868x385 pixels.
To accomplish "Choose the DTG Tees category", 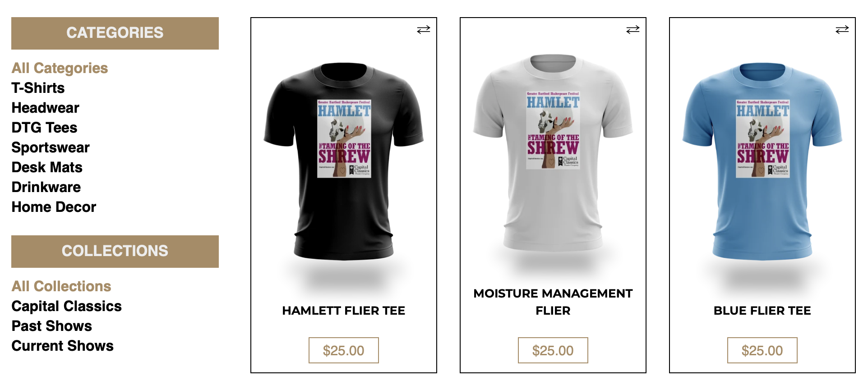I will [x=45, y=128].
